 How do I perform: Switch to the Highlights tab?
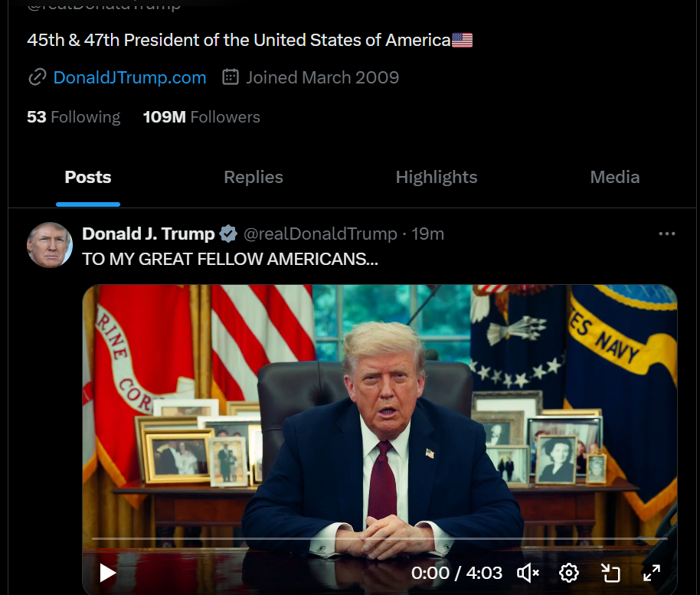(437, 177)
